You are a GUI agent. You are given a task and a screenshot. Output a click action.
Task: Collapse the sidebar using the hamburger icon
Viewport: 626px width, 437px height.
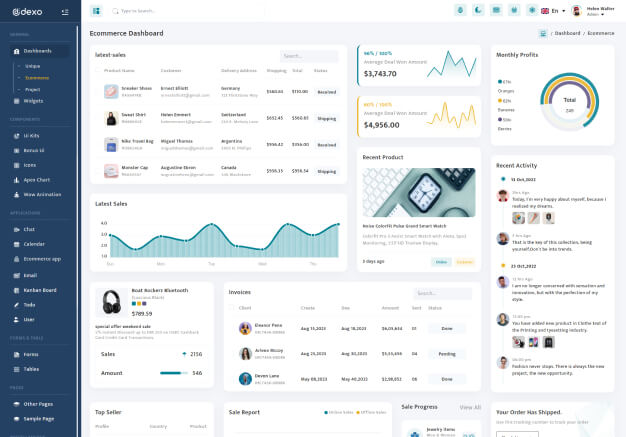pos(65,11)
